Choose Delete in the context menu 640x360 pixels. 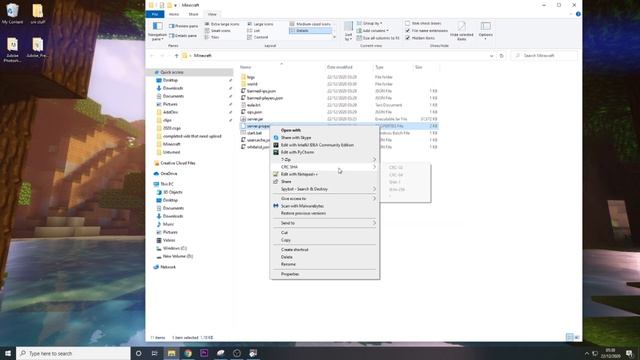325,257
